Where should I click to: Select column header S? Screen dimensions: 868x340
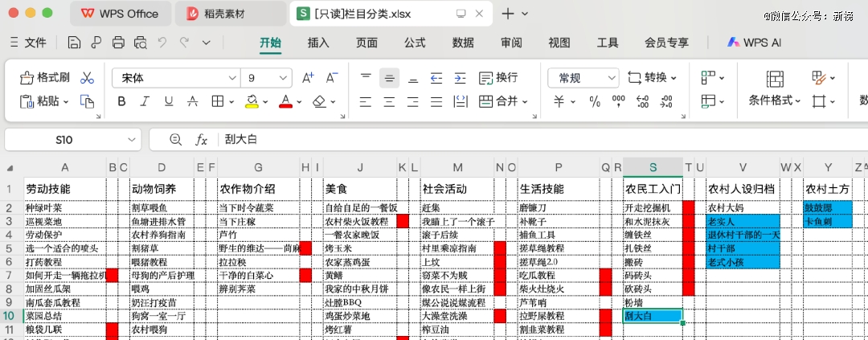[x=653, y=166]
